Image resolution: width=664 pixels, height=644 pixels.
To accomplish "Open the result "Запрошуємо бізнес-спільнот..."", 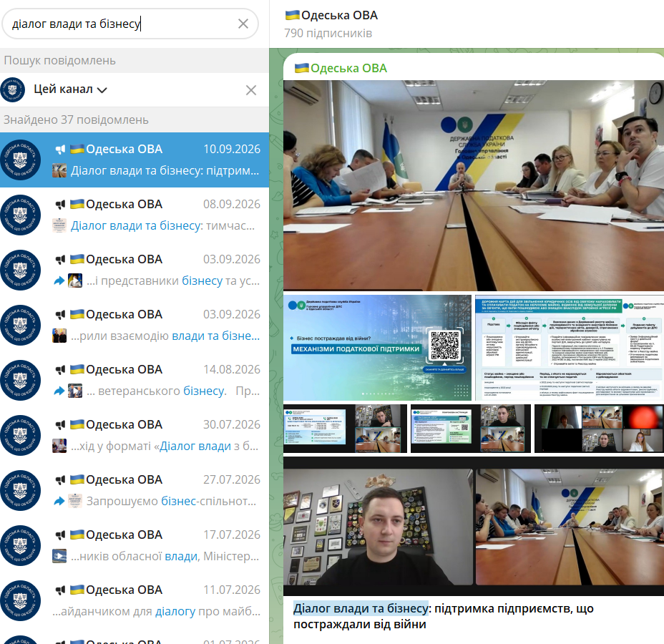I will 135,490.
